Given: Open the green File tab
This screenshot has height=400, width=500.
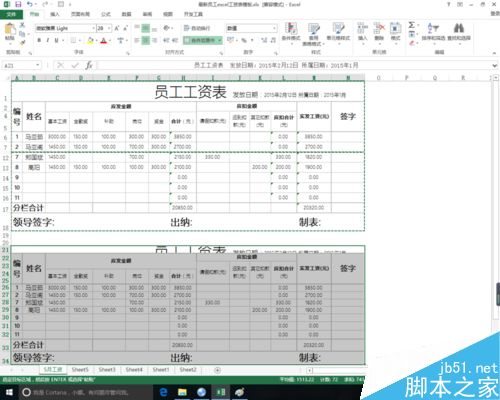Looking at the screenshot, I should point(11,14).
